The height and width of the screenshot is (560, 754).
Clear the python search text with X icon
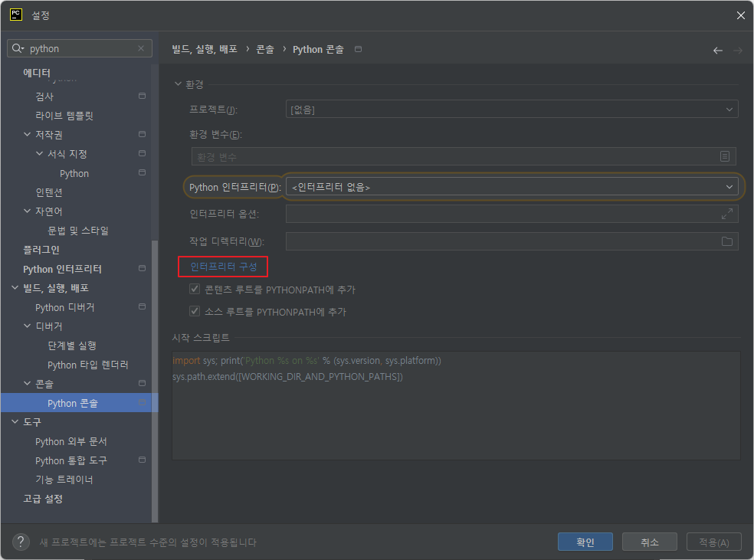(141, 48)
